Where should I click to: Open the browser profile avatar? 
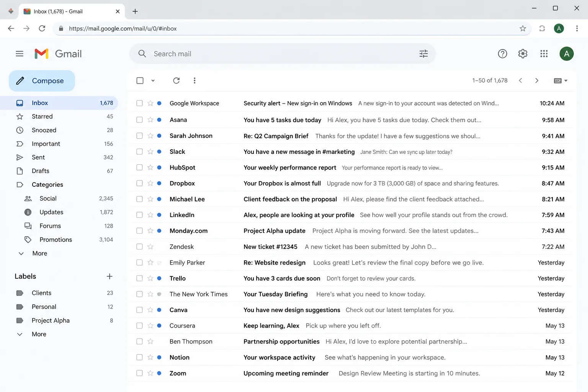(x=559, y=28)
